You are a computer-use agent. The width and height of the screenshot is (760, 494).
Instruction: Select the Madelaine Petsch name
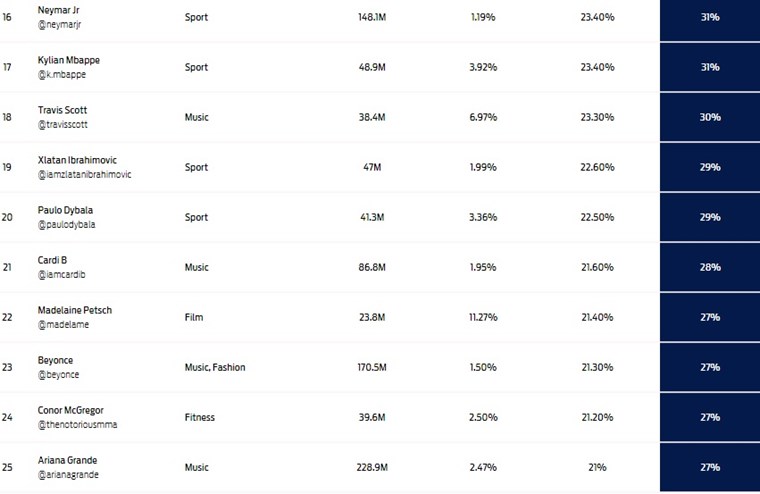point(74,310)
